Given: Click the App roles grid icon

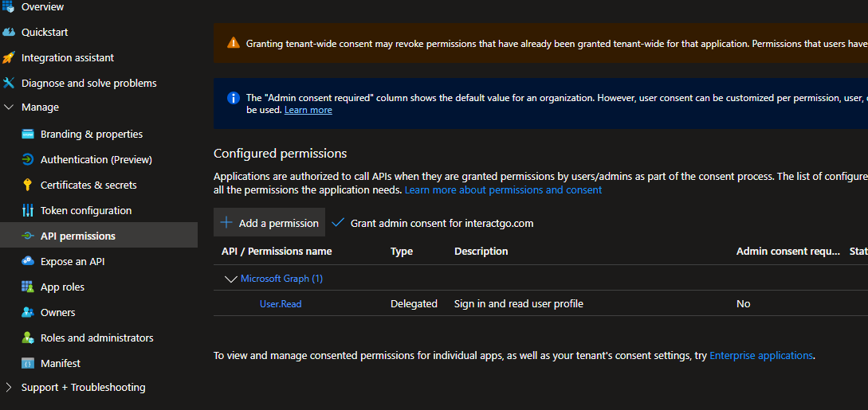Looking at the screenshot, I should coord(28,287).
